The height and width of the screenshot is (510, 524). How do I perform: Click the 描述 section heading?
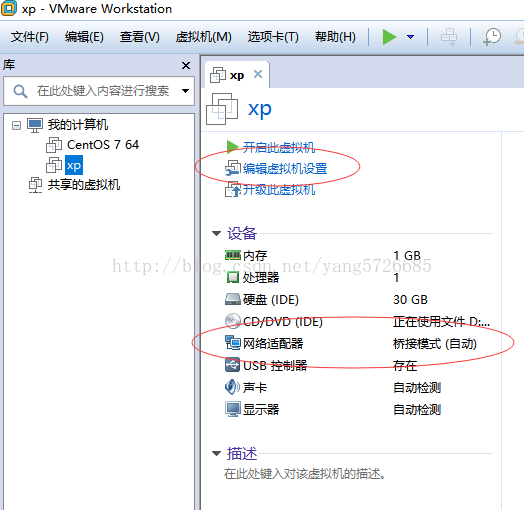point(242,454)
